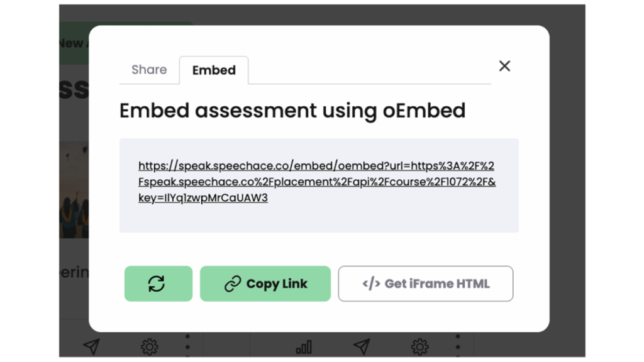Click the 'Embed assessment using oEmbed' heading

292,111
